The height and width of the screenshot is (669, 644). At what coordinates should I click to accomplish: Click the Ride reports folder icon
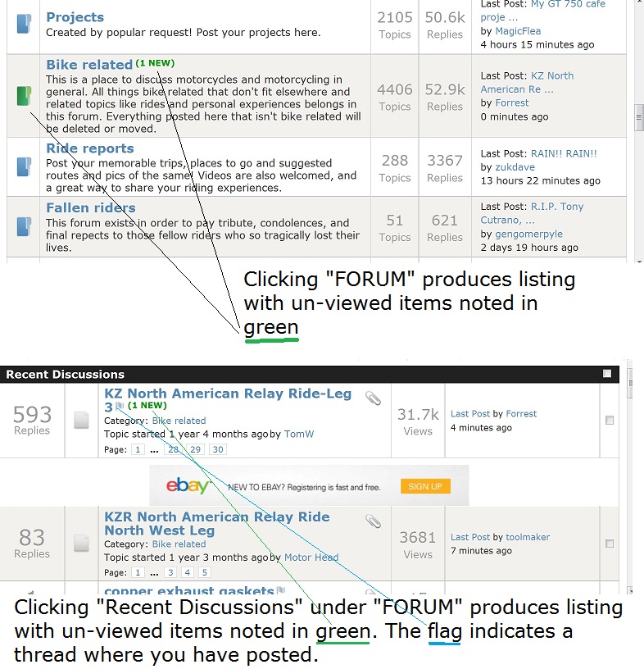point(23,167)
